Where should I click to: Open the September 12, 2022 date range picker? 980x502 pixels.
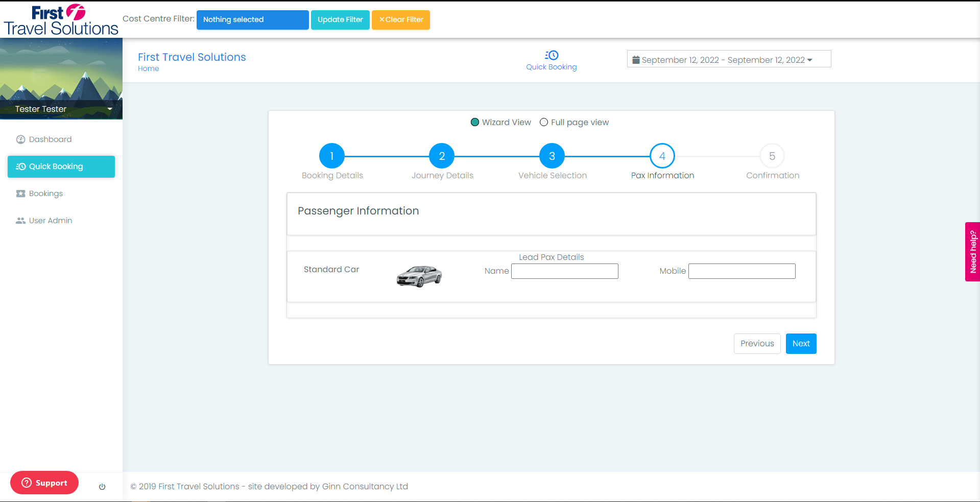[x=729, y=59]
